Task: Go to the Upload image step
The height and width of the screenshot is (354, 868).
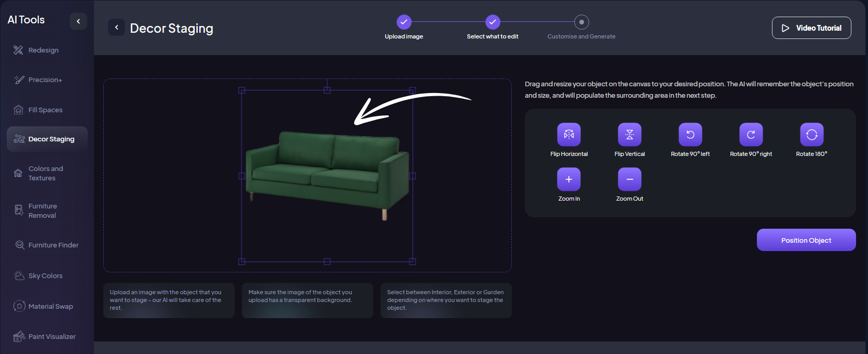Action: (404, 22)
